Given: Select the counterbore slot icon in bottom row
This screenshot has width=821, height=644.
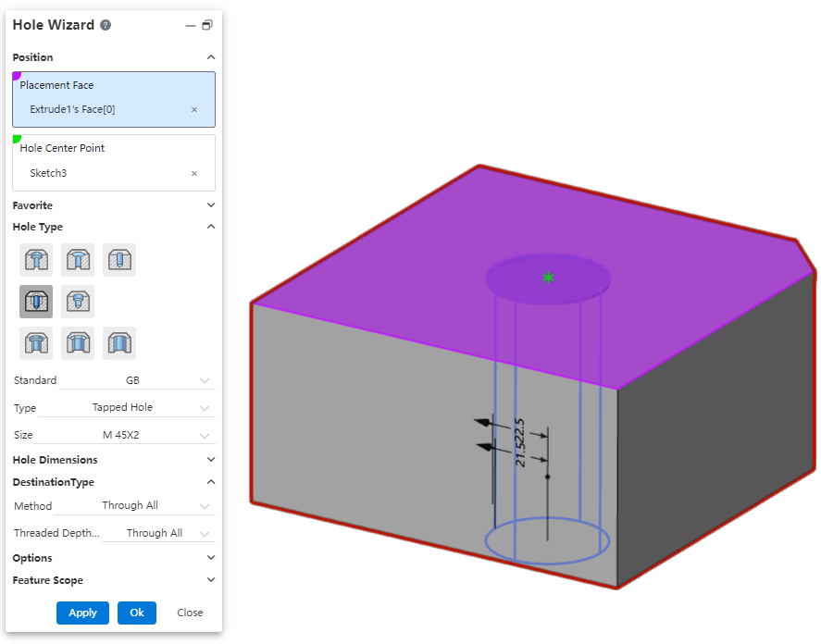Looking at the screenshot, I should [x=37, y=343].
